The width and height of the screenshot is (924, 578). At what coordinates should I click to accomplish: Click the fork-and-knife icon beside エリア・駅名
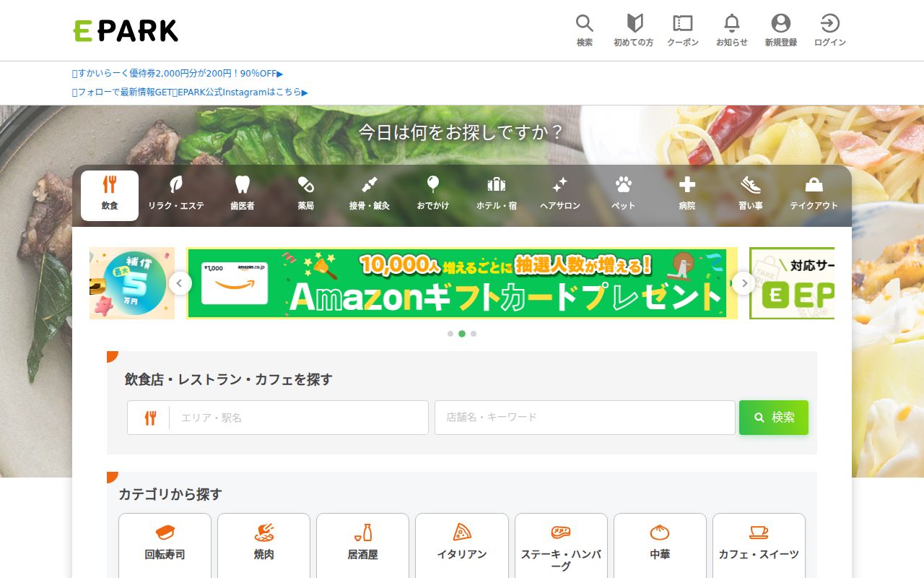[x=150, y=418]
